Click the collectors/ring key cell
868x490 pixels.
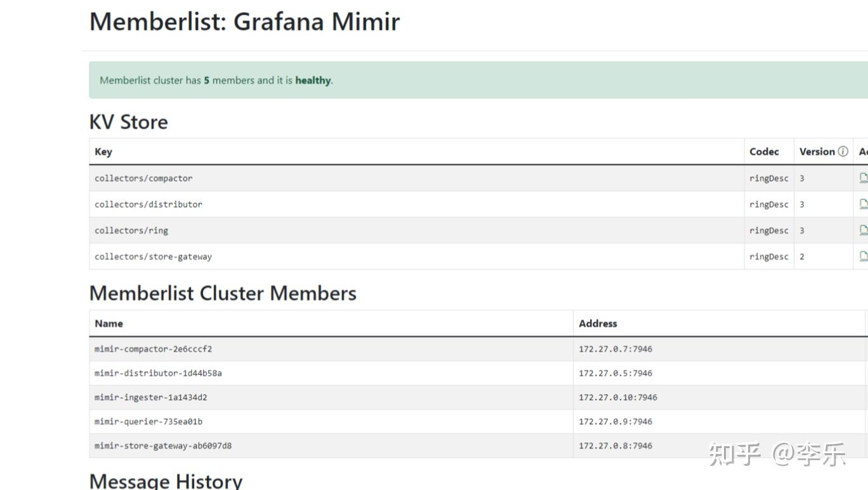click(131, 230)
